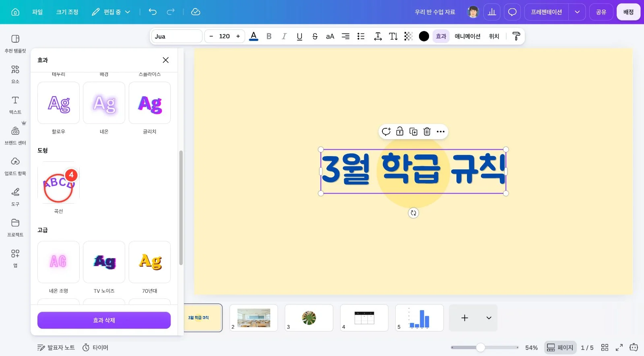
Task: Click the rotate handle below text
Action: point(413,213)
